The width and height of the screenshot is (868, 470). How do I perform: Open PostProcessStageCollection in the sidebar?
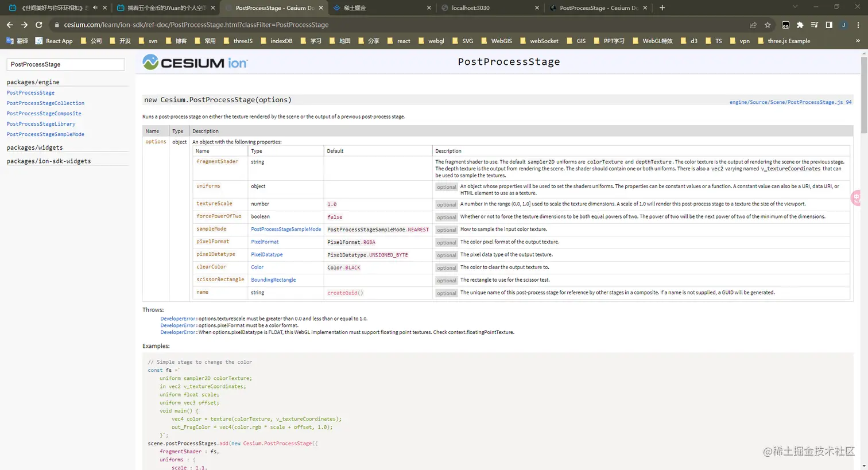45,103
